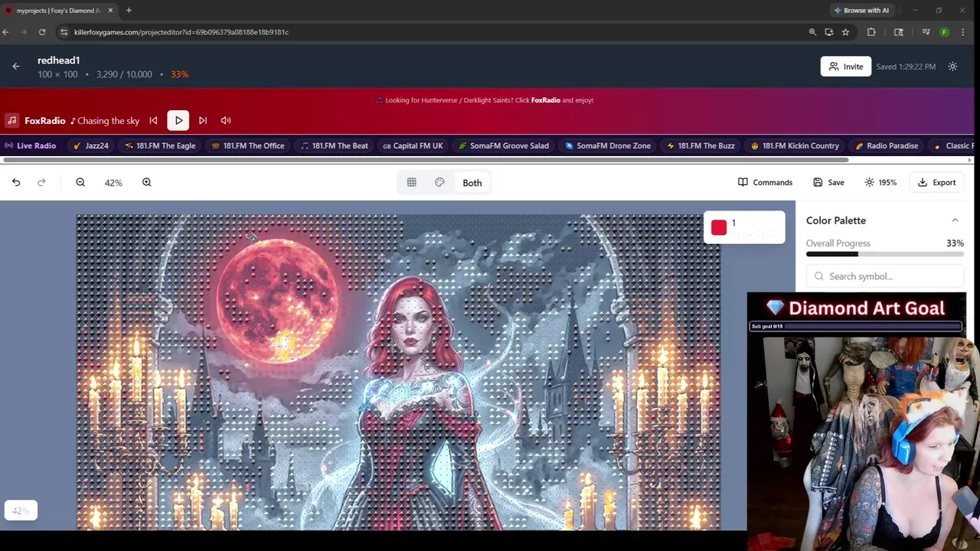Image resolution: width=980 pixels, height=551 pixels.
Task: Play the FoxRadio track
Action: click(178, 120)
